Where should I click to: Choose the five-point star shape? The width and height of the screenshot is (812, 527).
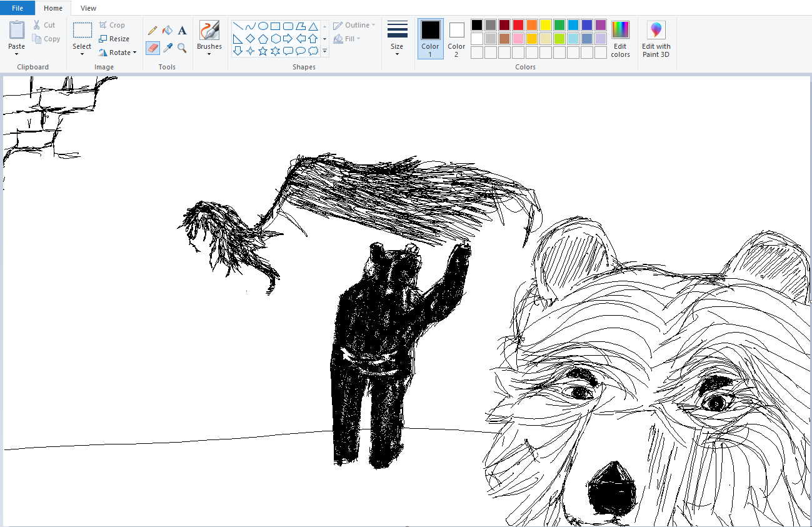click(263, 51)
